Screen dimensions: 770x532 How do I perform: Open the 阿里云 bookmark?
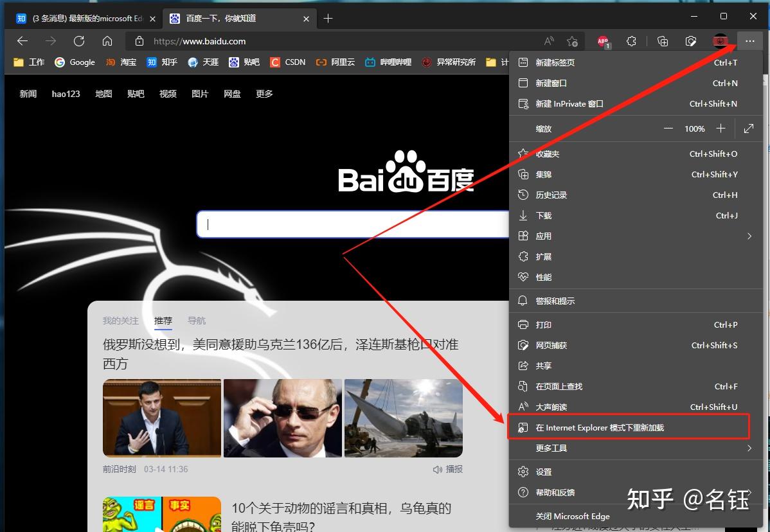point(335,62)
